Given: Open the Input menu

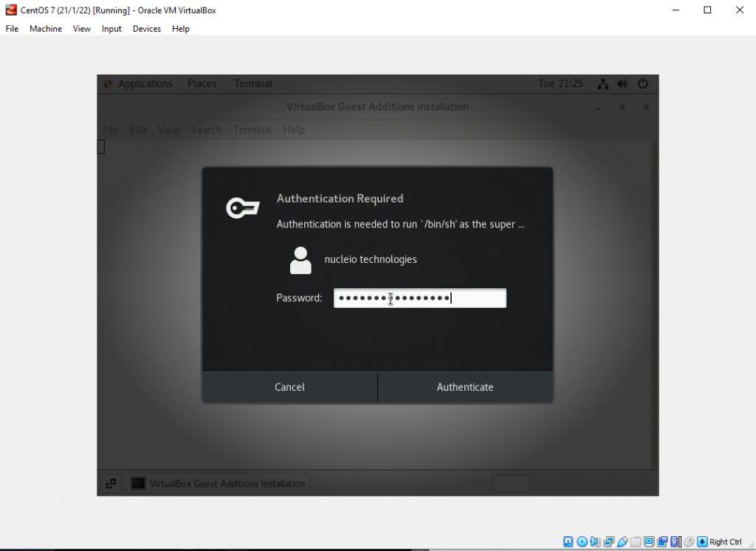Looking at the screenshot, I should (x=111, y=29).
